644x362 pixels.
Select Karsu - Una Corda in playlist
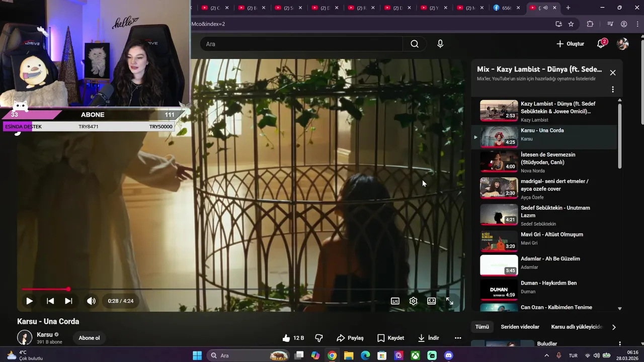point(545,137)
